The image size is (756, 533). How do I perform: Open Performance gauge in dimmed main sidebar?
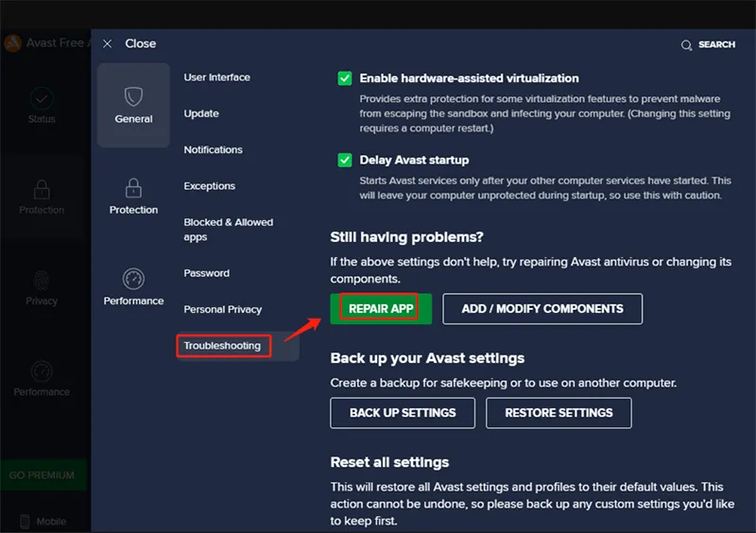pos(42,371)
